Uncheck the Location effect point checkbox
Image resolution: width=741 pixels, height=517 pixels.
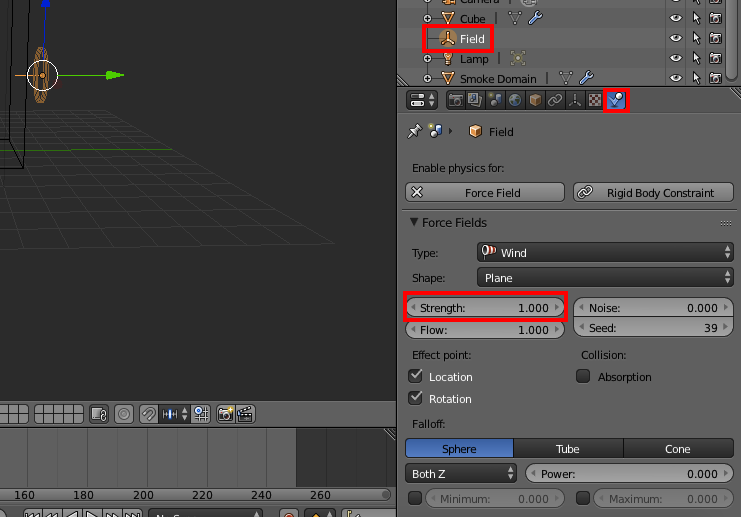point(415,376)
